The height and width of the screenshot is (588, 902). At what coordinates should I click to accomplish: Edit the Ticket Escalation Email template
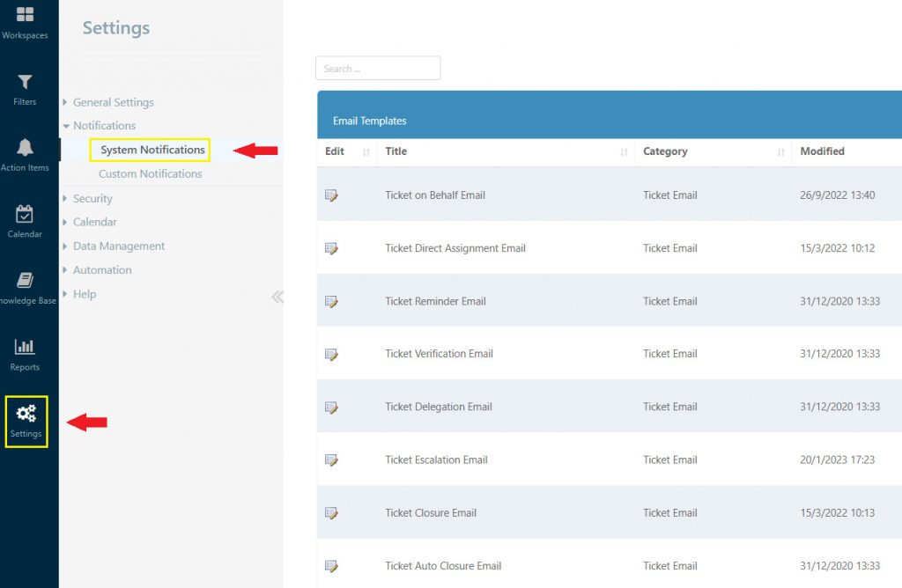pos(331,459)
